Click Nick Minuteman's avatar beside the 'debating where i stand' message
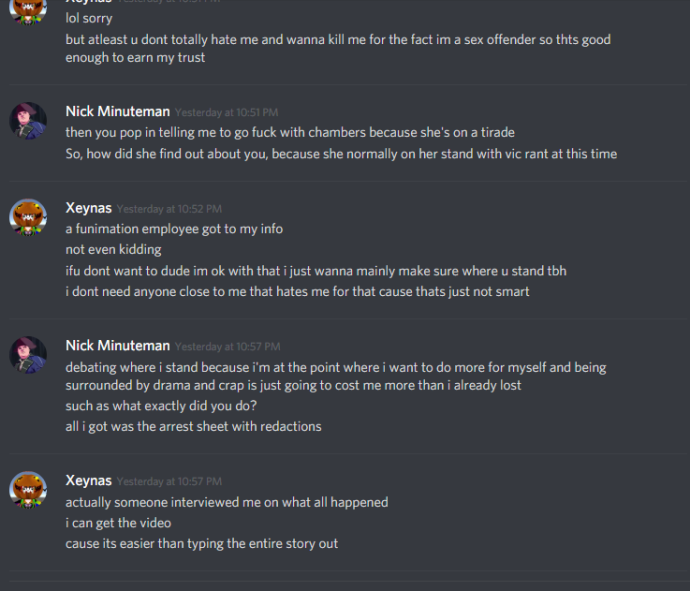 [28, 355]
